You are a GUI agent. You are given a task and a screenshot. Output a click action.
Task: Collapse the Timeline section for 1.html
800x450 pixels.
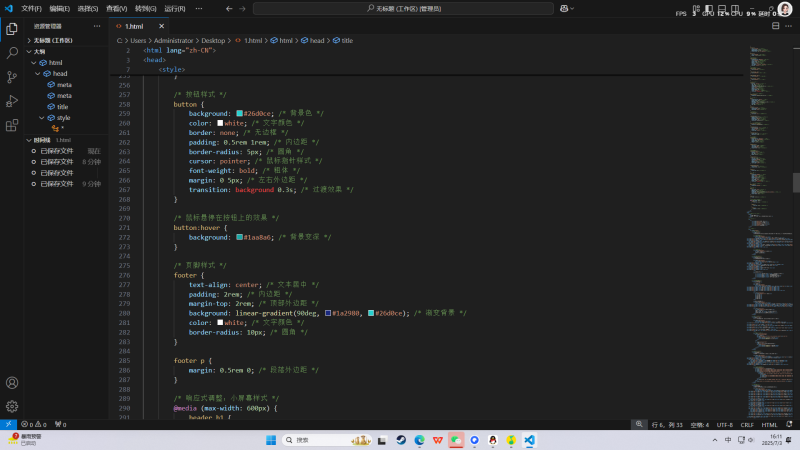(x=66, y=140)
